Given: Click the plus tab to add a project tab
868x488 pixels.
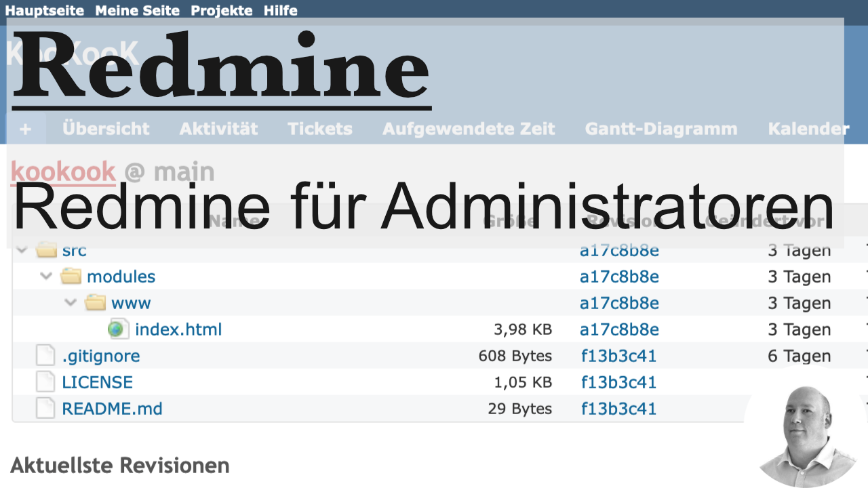Looking at the screenshot, I should (x=26, y=128).
